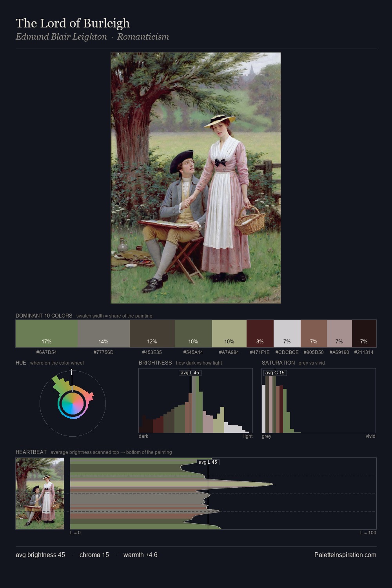Click the where on the color wheel caption

point(57,363)
